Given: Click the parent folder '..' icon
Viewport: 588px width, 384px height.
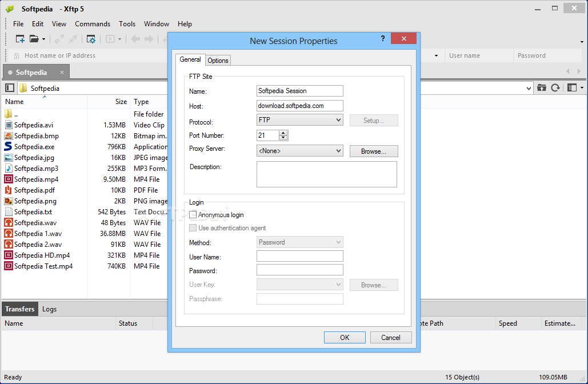Looking at the screenshot, I should point(8,114).
